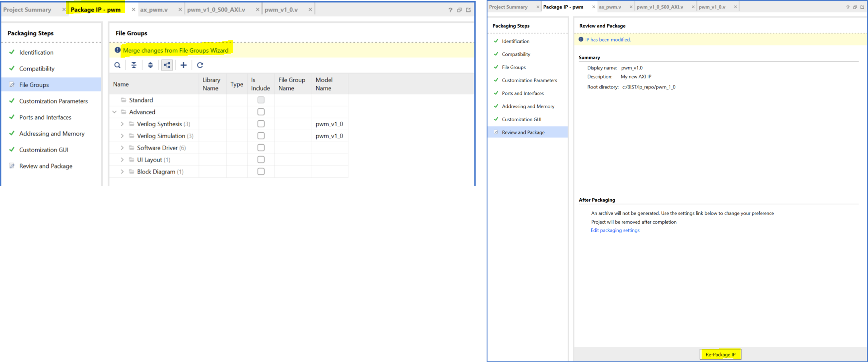Open pwm_v1_0_S00_AXI.v tab in right window
Image resolution: width=868 pixels, height=362 pixels.
click(x=659, y=7)
